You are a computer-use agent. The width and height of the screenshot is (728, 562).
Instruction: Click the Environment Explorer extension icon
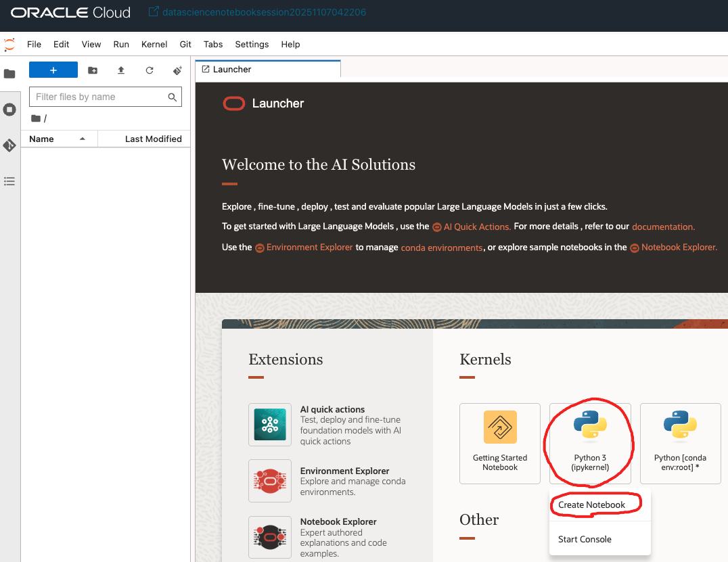[270, 481]
